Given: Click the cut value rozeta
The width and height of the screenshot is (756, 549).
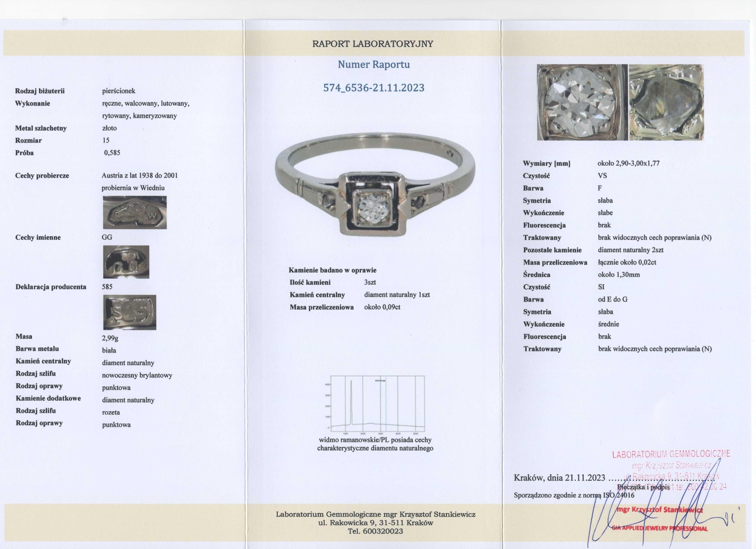Looking at the screenshot, I should tap(111, 412).
